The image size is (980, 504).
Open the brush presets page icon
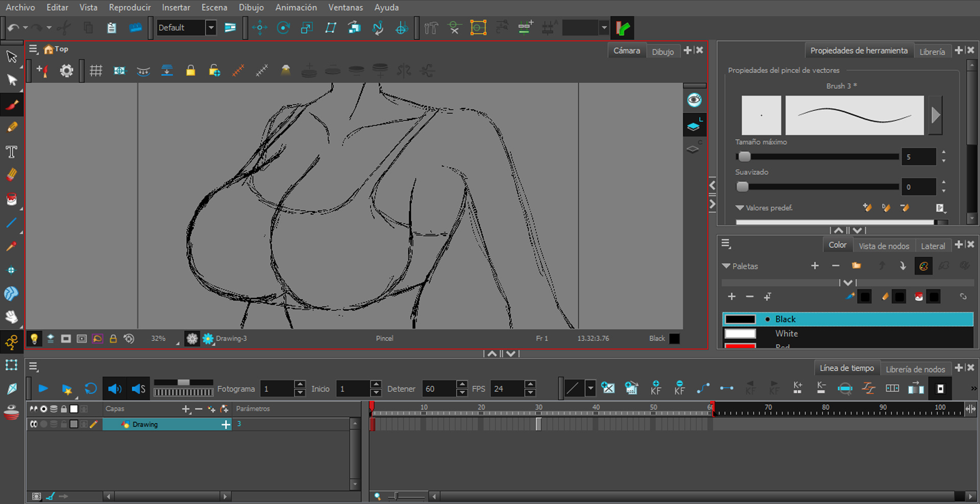tap(940, 208)
